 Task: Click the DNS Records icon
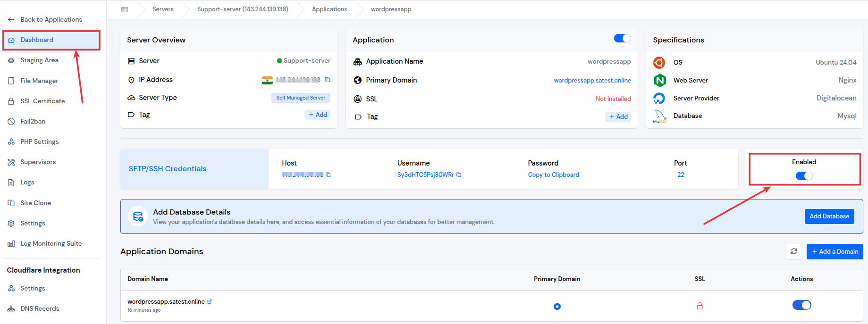(11, 308)
